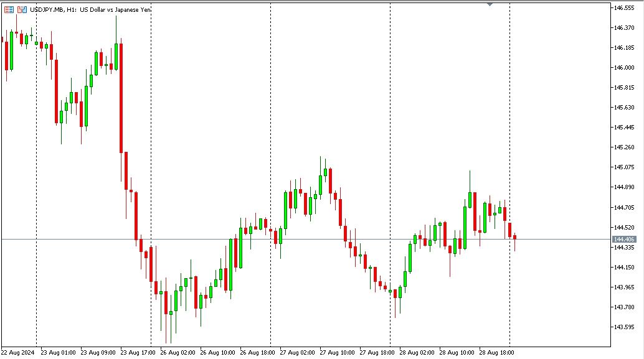Click the '23 Aug 01:00' time axis label
This screenshot has height=359, width=644.
[x=59, y=352]
